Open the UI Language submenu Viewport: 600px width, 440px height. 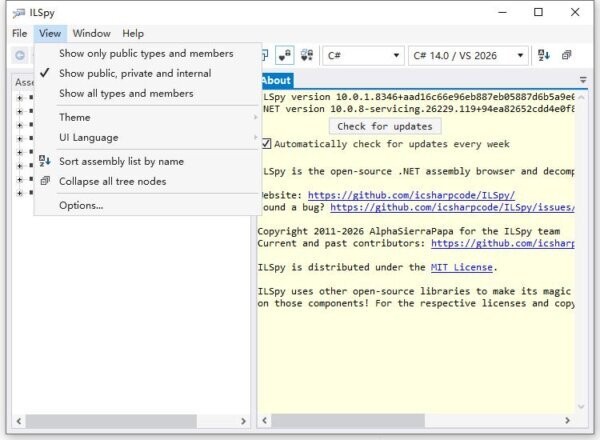(x=146, y=137)
